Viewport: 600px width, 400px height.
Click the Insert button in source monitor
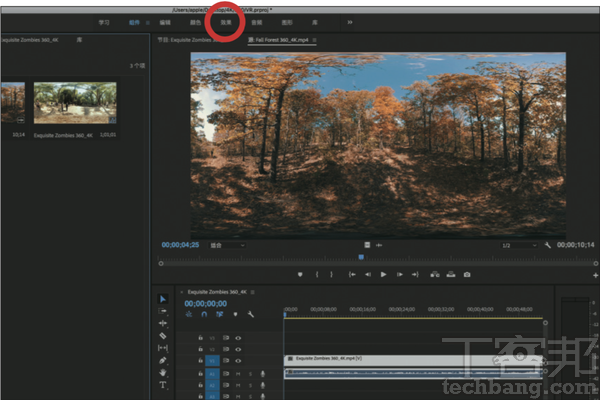coord(435,274)
